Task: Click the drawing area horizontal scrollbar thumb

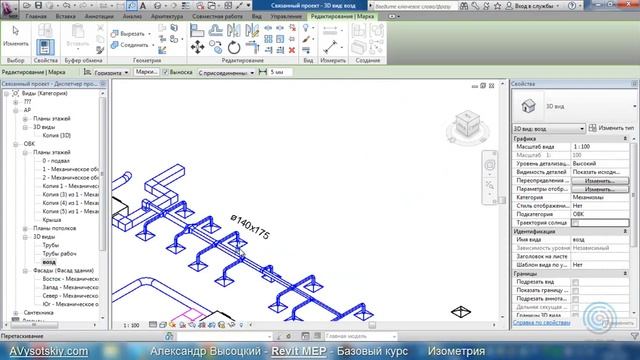Action: tap(372, 325)
